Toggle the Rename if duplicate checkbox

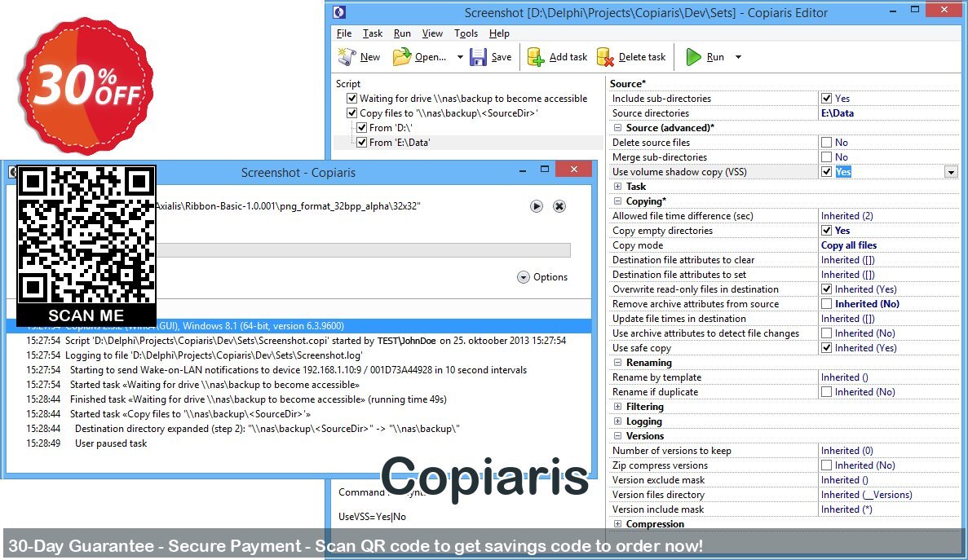point(827,392)
